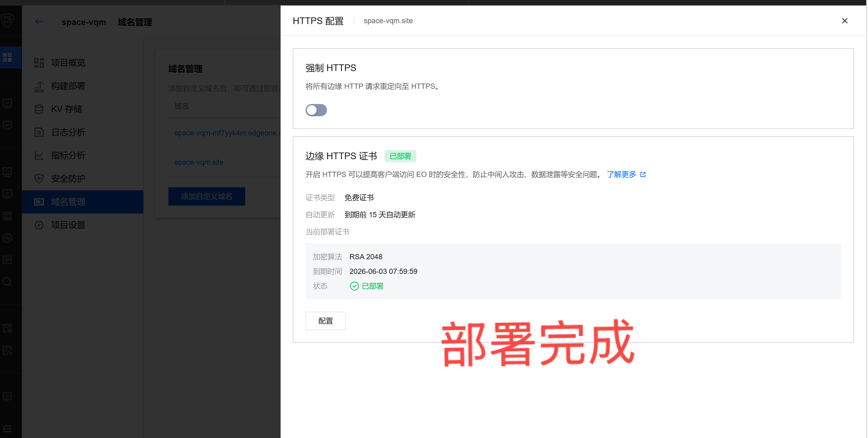
Task: Click the 配置 button for the certificate
Action: [325, 321]
